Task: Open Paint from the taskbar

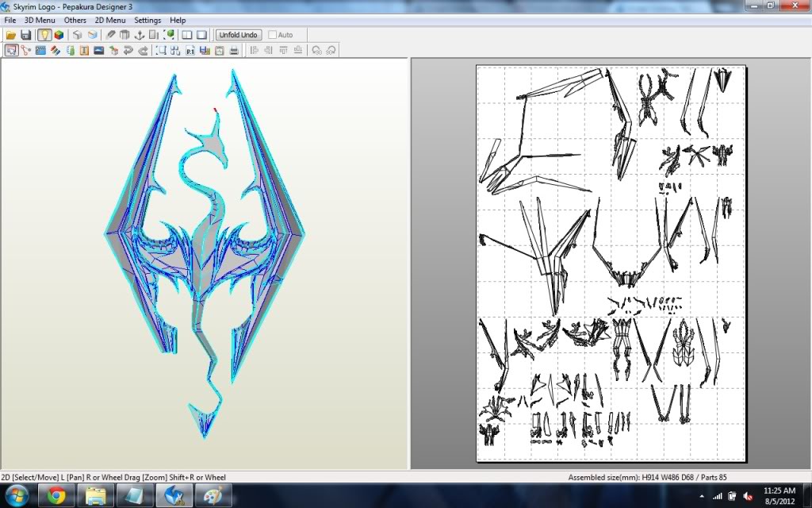Action: 214,496
